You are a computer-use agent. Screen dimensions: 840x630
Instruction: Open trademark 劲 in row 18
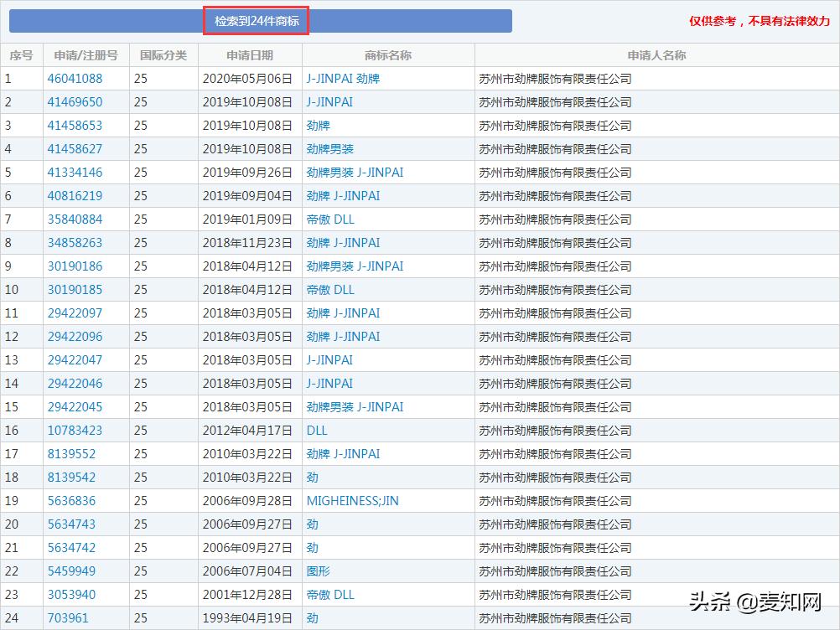pos(313,478)
